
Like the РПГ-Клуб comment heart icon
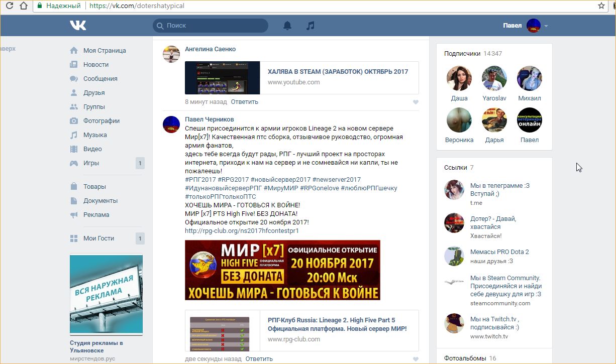(416, 359)
